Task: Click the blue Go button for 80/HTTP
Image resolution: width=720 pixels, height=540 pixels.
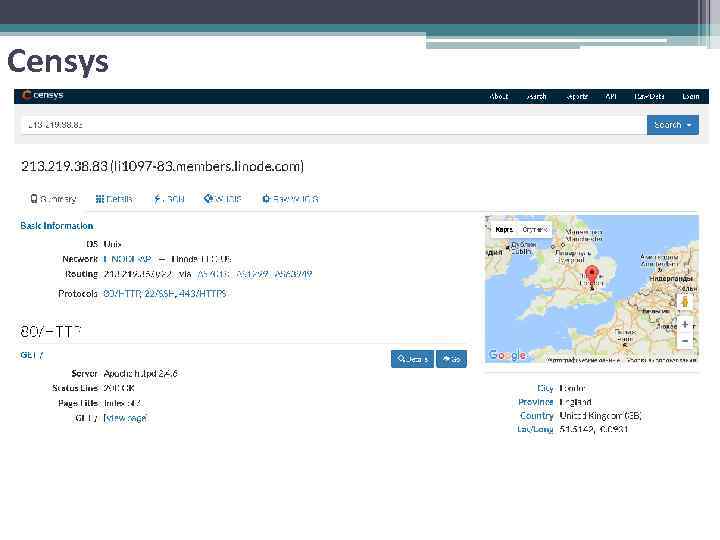Action: point(451,359)
